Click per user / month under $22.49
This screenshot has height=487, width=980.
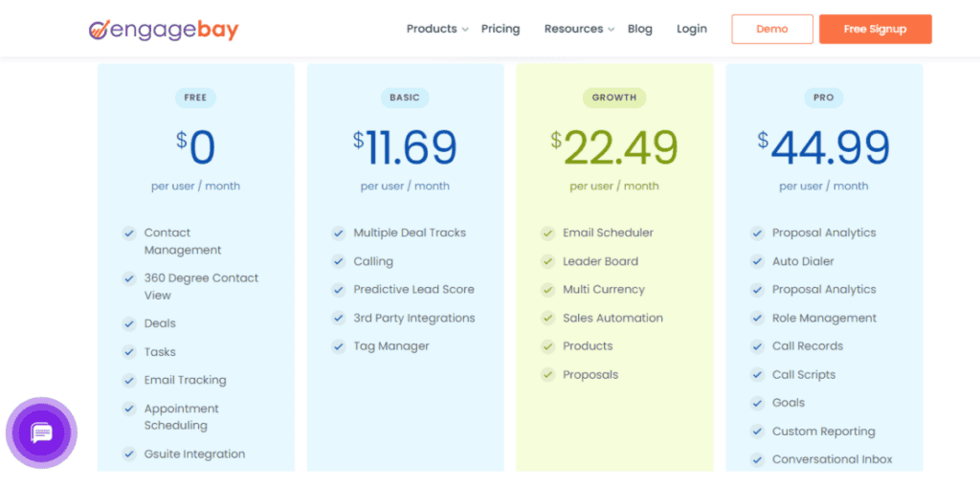click(614, 187)
